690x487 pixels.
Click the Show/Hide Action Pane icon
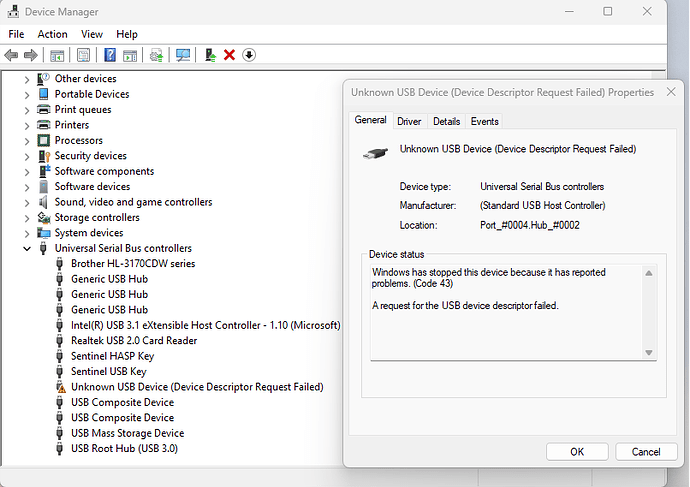[x=130, y=55]
